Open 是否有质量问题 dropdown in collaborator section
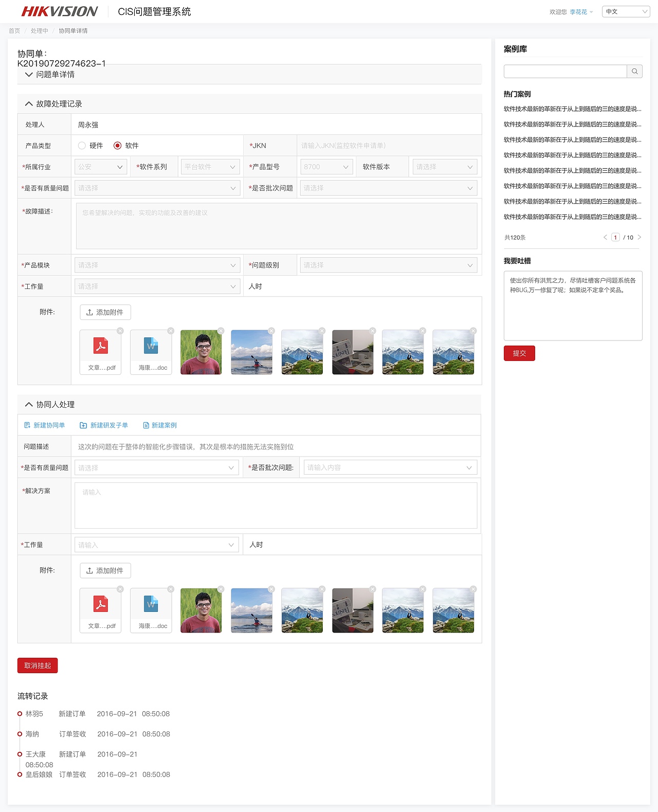 (x=157, y=468)
